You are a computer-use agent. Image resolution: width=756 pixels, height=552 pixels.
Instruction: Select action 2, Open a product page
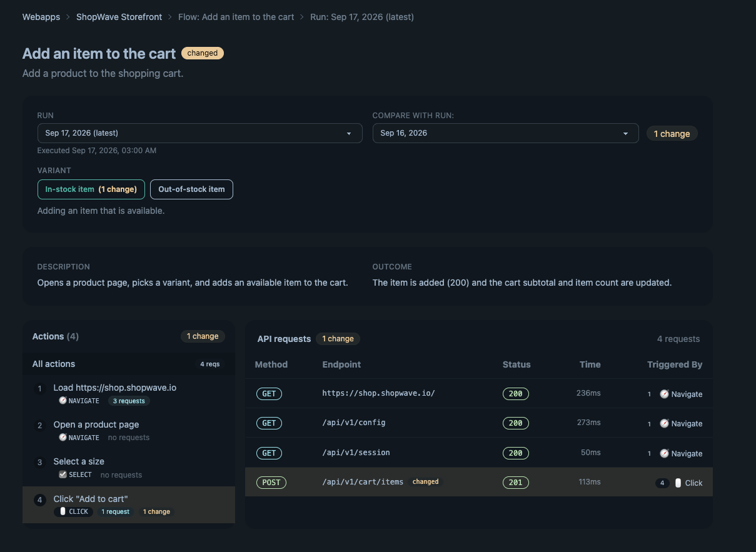click(x=129, y=431)
